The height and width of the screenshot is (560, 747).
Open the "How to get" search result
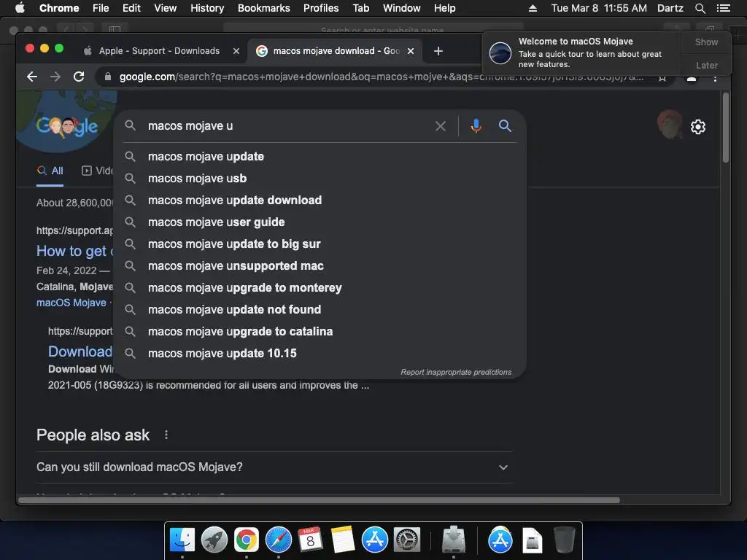coord(75,251)
